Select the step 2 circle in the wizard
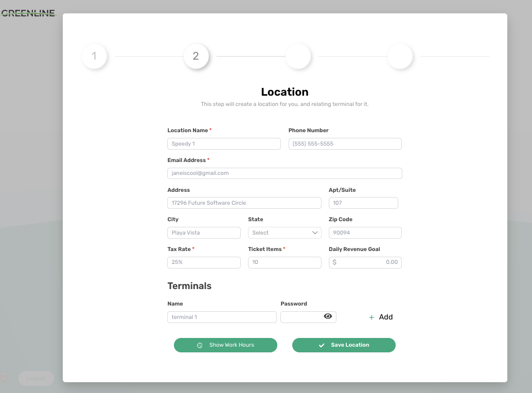 coord(196,57)
